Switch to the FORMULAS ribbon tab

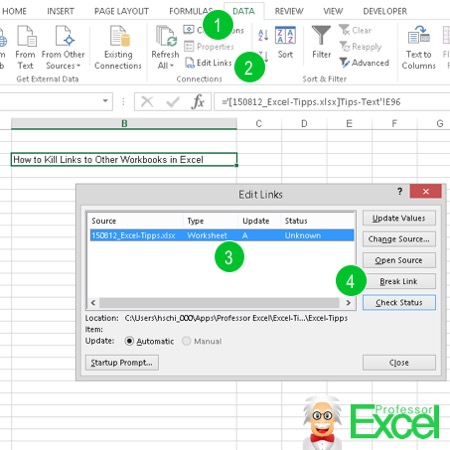(x=191, y=11)
